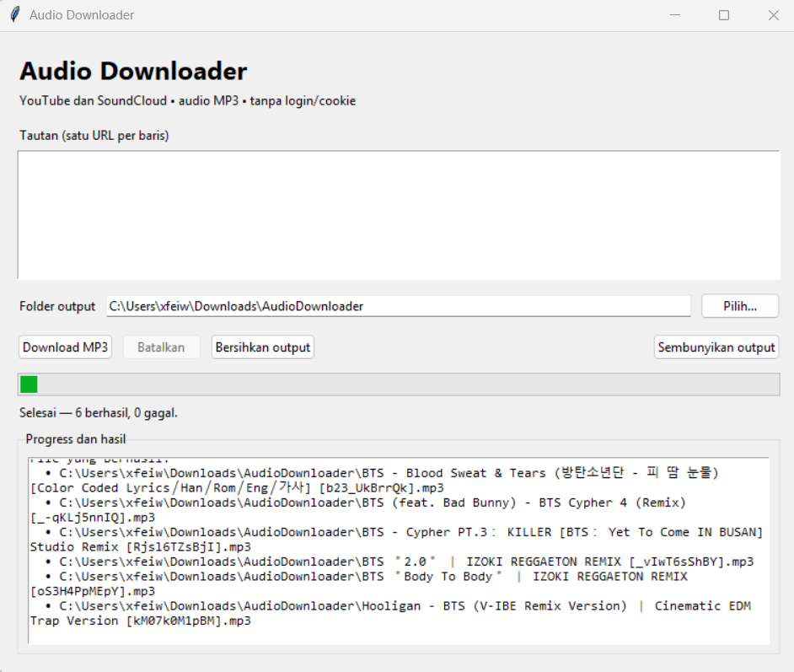Click the 'Audio Downloader' heading
This screenshot has width=794, height=672.
click(133, 71)
